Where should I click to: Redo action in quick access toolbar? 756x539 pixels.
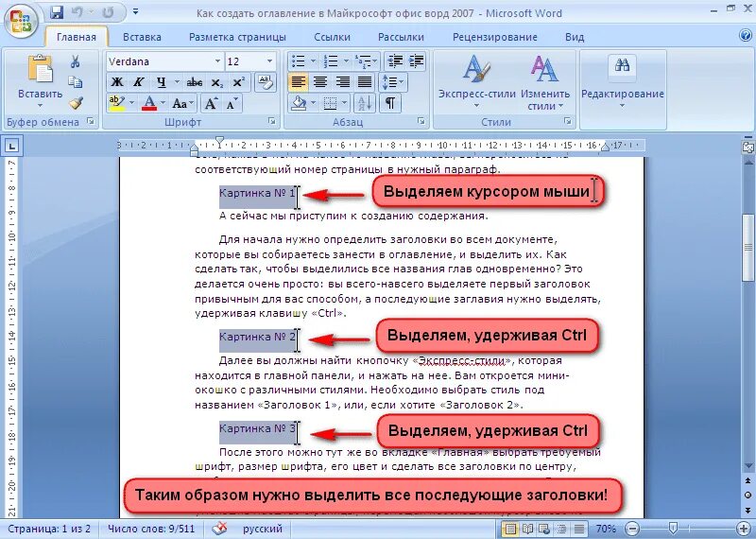coord(108,12)
